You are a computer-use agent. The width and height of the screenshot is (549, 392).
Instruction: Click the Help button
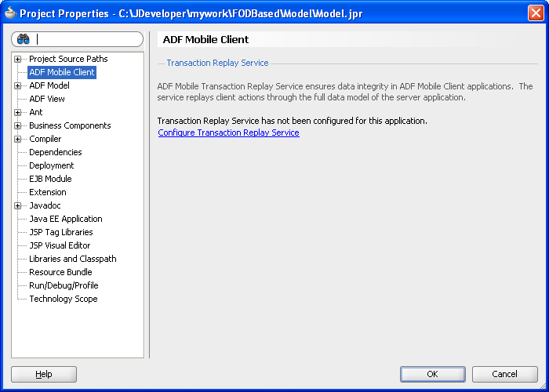(x=44, y=374)
